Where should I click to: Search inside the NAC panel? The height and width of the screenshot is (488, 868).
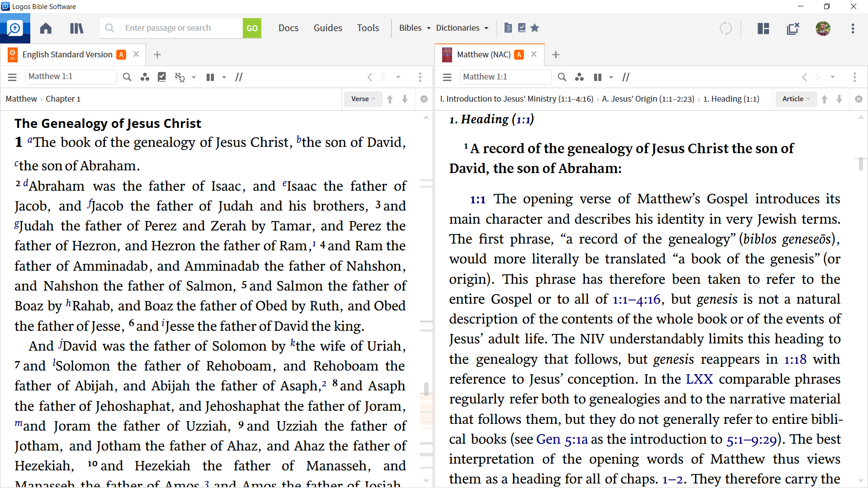pyautogui.click(x=562, y=77)
